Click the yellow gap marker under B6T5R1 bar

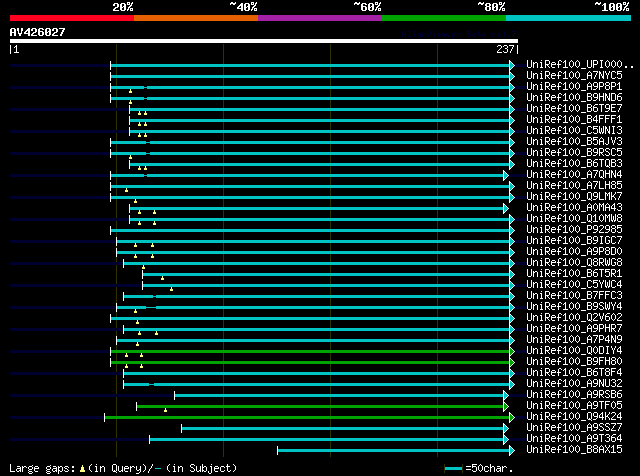pyautogui.click(x=162, y=278)
